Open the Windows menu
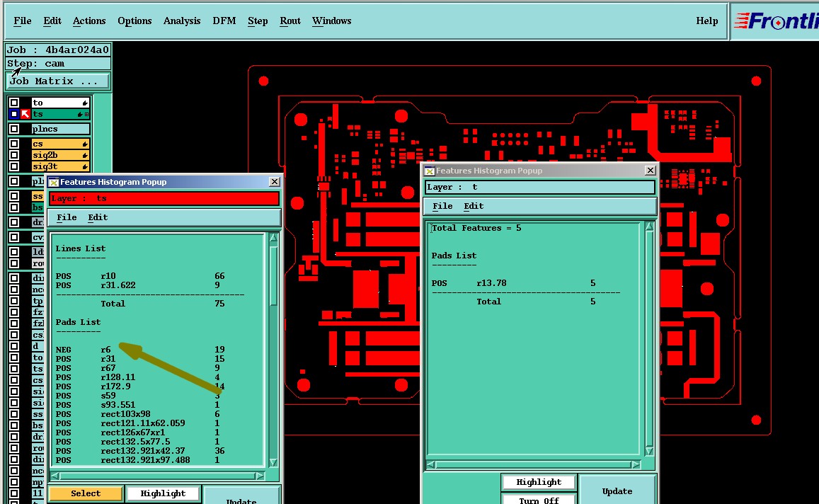819x504 pixels. [332, 21]
